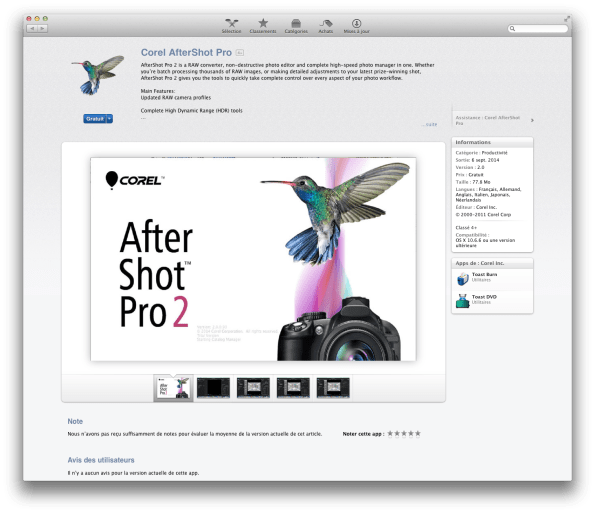
Task: Rate the app two stars
Action: pos(397,433)
